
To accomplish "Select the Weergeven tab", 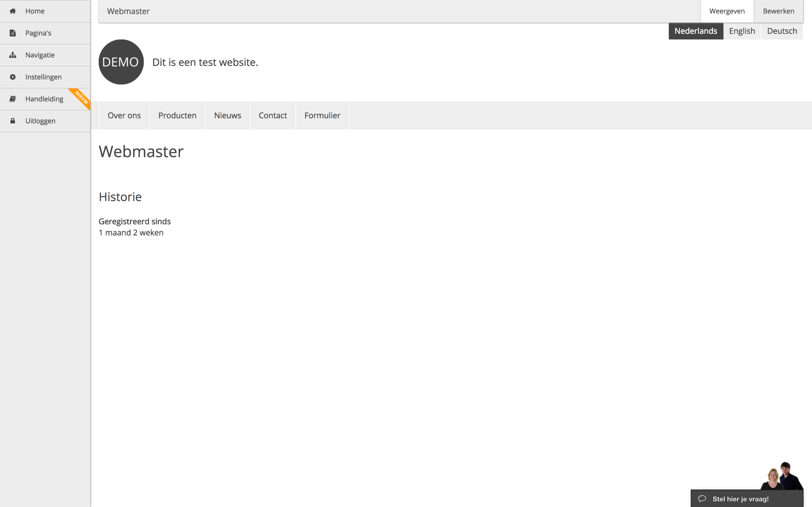I will (727, 11).
